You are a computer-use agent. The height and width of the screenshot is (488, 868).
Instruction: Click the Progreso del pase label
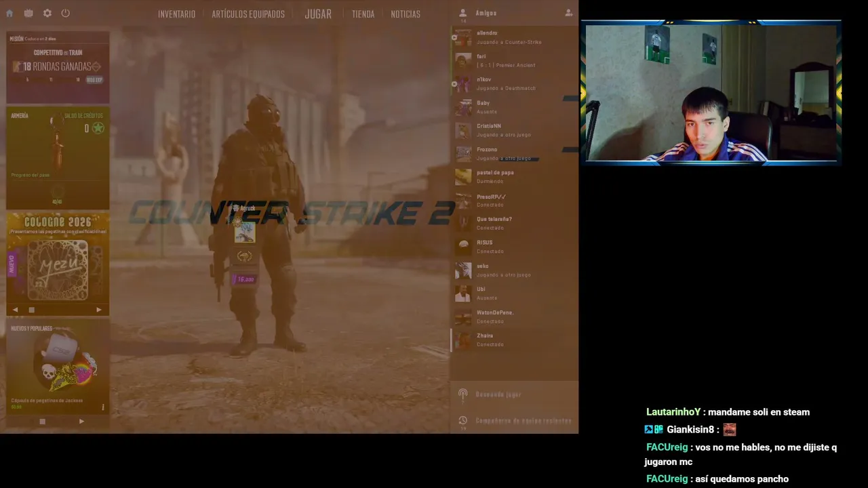[30, 175]
